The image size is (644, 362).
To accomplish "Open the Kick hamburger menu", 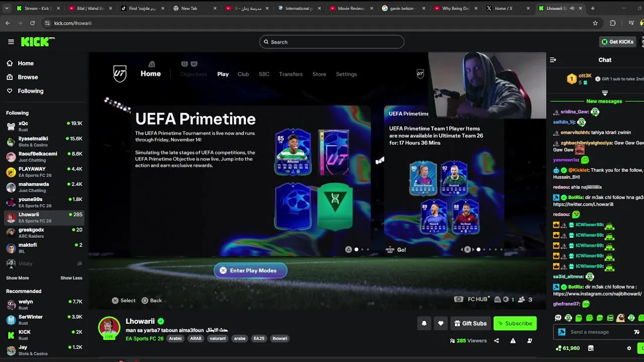I will coord(11,42).
